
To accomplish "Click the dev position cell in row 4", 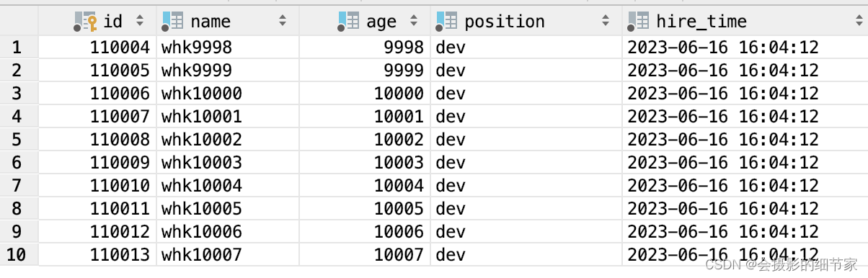I will 526,117.
